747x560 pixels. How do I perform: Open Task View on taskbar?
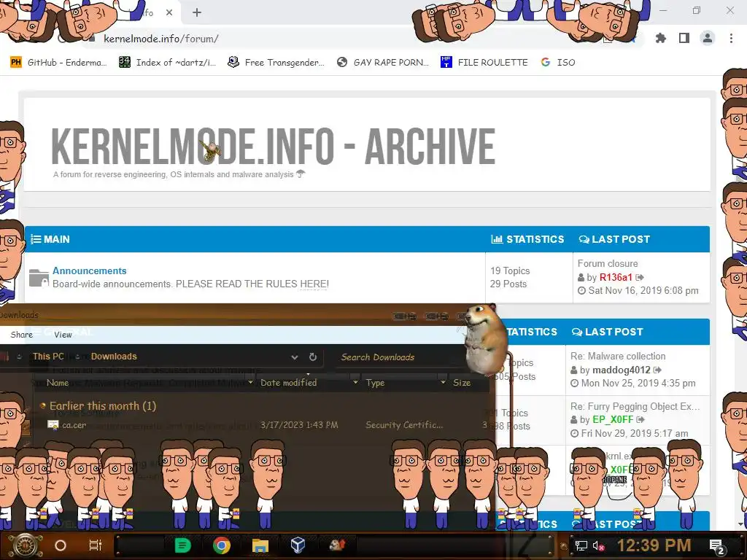click(96, 545)
